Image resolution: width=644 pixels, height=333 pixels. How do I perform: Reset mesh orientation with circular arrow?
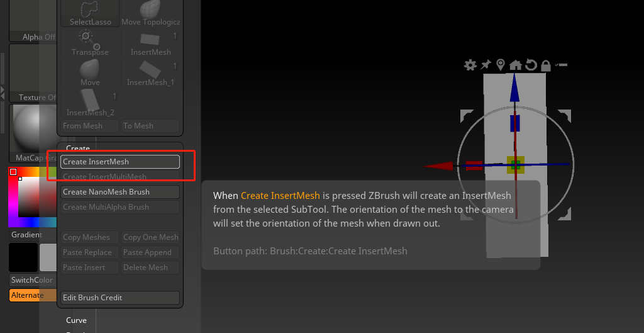click(531, 65)
